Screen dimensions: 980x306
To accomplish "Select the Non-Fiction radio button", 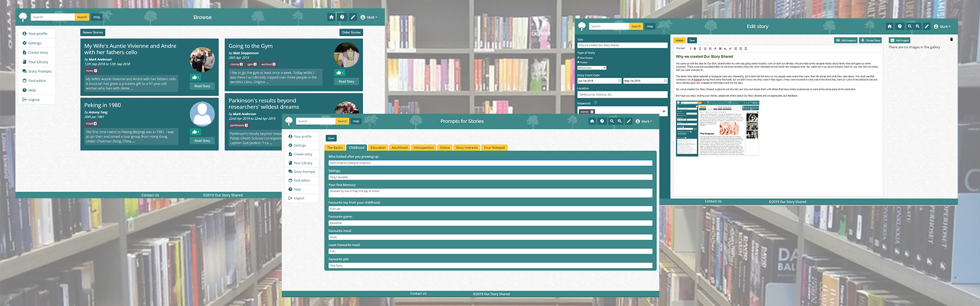I will (x=578, y=58).
